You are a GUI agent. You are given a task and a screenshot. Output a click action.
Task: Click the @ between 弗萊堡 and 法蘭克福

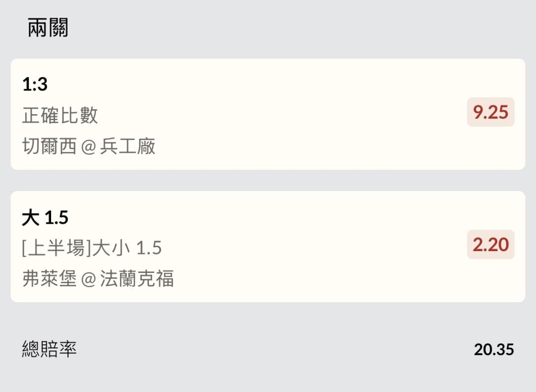tap(88, 279)
